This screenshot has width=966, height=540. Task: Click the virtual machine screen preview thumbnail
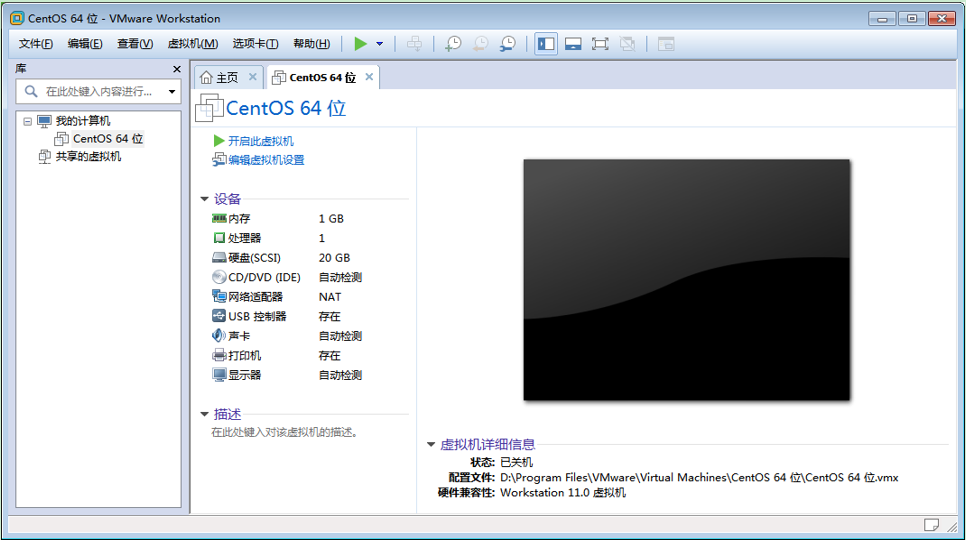(687, 280)
